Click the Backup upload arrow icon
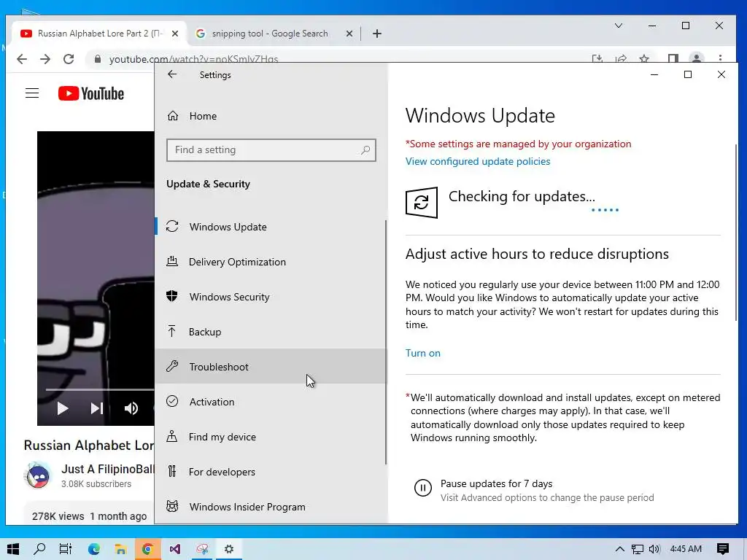Image resolution: width=747 pixels, height=560 pixels. click(172, 332)
